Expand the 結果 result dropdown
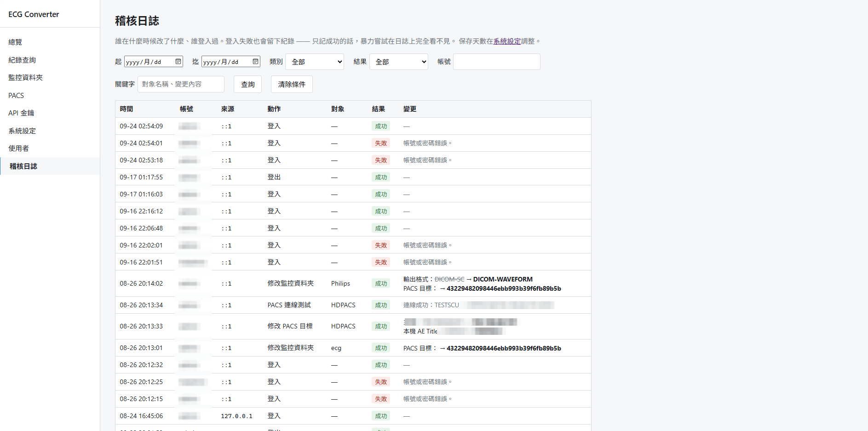The image size is (868, 431). pyautogui.click(x=399, y=62)
